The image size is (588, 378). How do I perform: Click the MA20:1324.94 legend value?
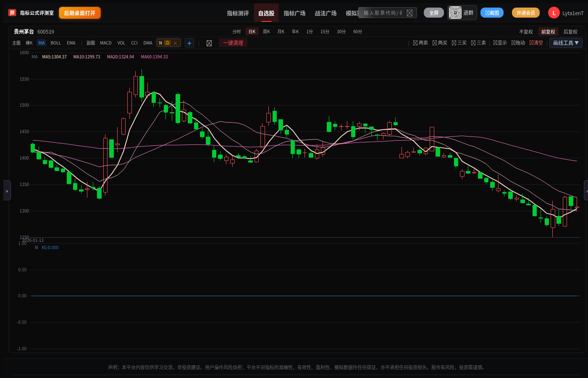[x=121, y=57]
